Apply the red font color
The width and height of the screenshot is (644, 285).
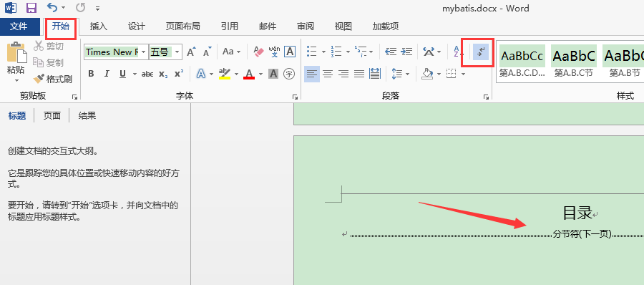[x=249, y=74]
